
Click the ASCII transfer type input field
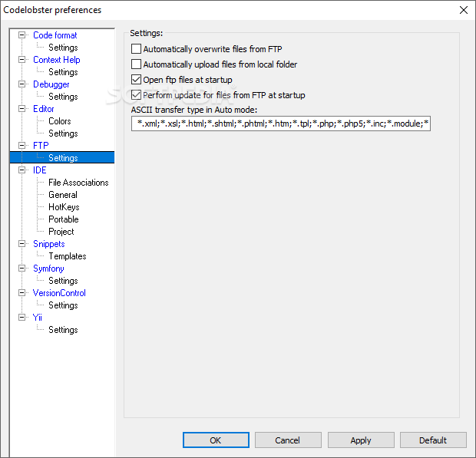pyautogui.click(x=281, y=124)
